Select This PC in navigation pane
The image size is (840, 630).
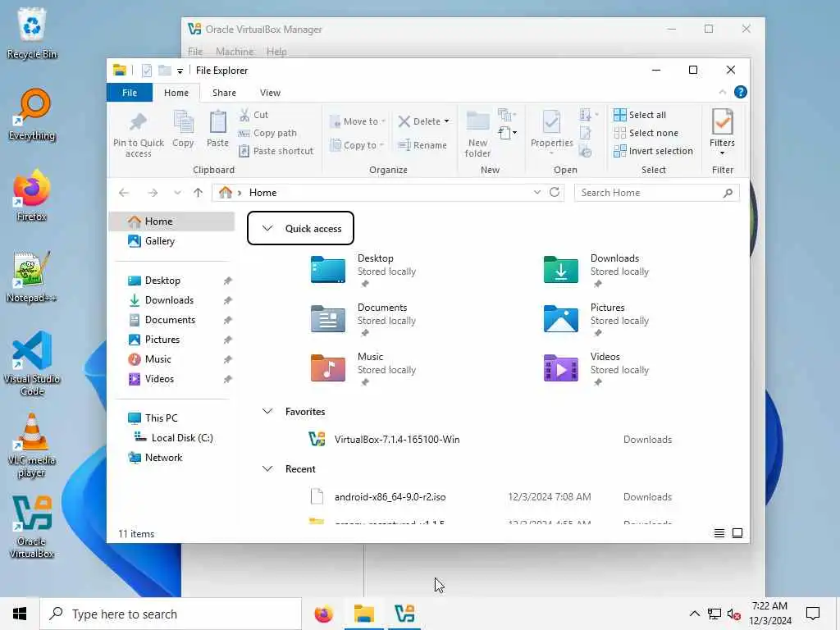(172, 418)
